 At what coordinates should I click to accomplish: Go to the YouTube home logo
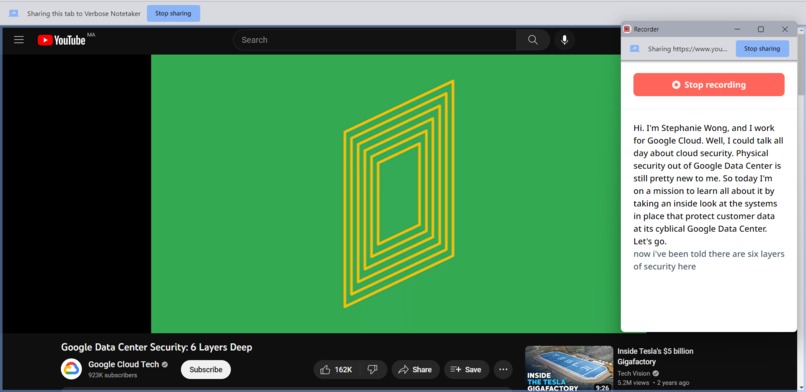point(62,40)
